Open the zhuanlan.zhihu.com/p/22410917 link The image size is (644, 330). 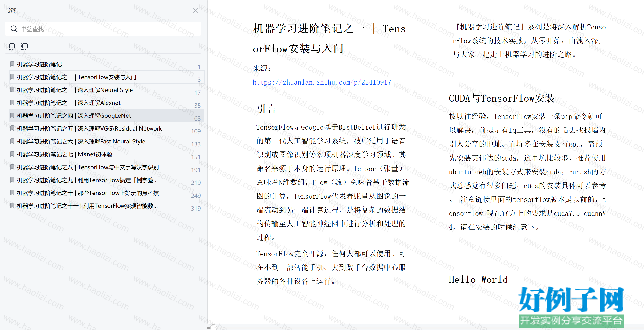[322, 82]
